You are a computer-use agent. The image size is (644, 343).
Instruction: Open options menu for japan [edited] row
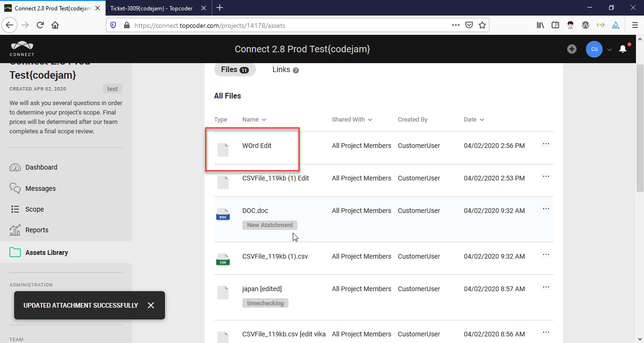[546, 287]
